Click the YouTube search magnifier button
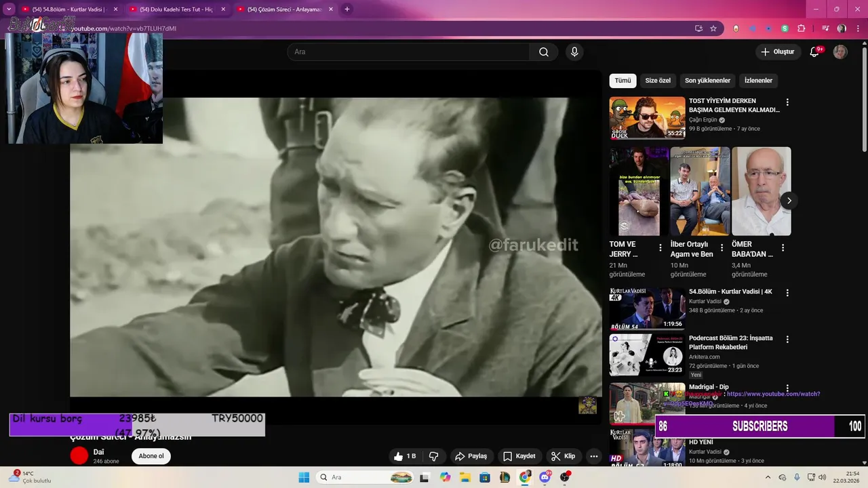868x488 pixels. pos(544,52)
